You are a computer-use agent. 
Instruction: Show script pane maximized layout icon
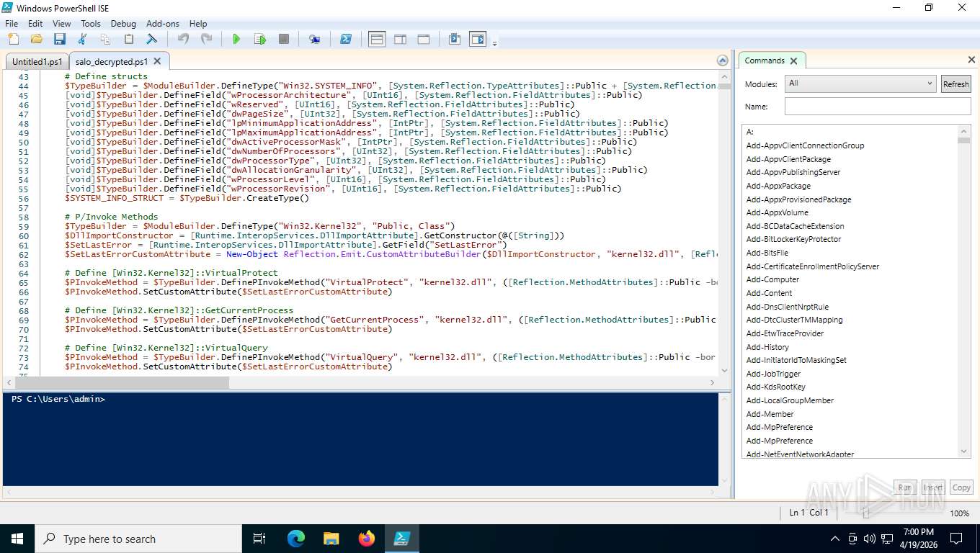click(x=424, y=39)
